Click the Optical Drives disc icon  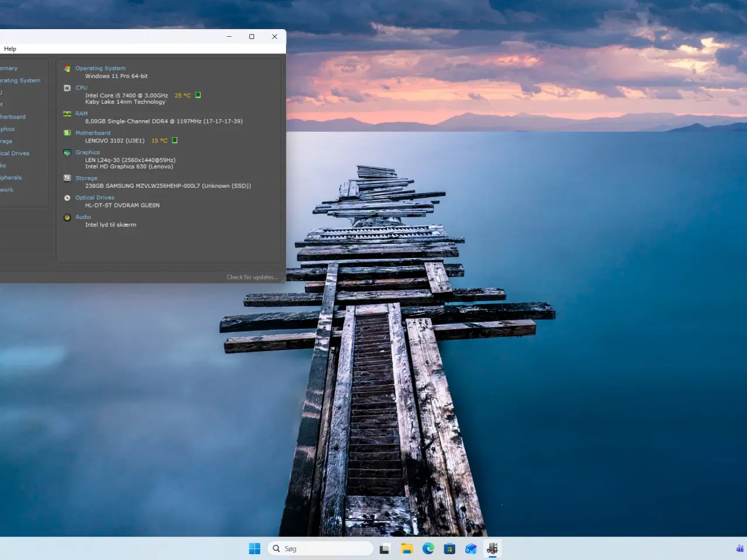pos(67,197)
